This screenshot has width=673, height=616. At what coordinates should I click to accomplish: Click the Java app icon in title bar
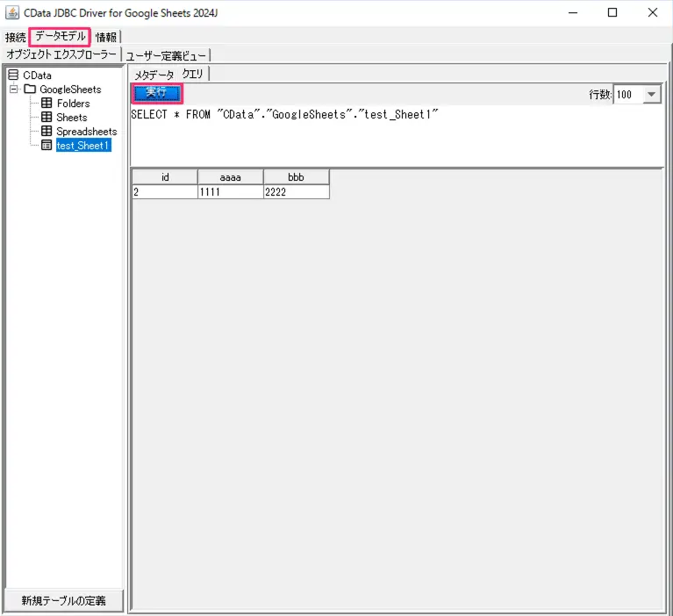12,12
